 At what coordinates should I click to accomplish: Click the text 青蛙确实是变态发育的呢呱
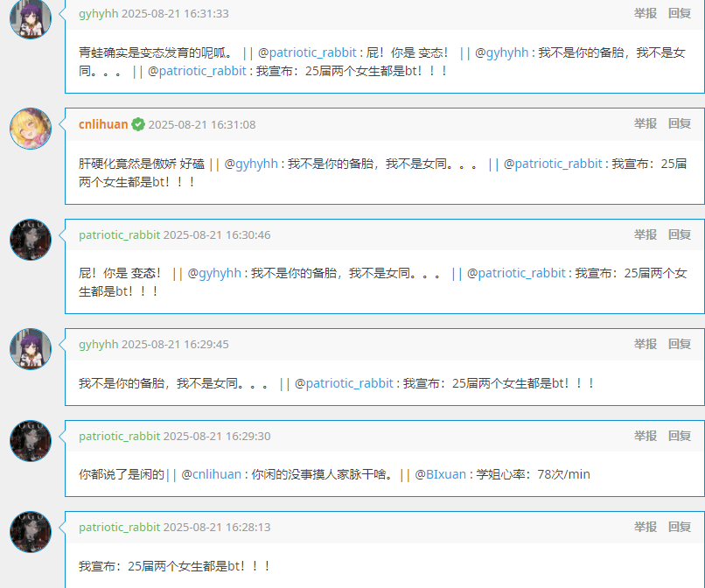click(155, 53)
